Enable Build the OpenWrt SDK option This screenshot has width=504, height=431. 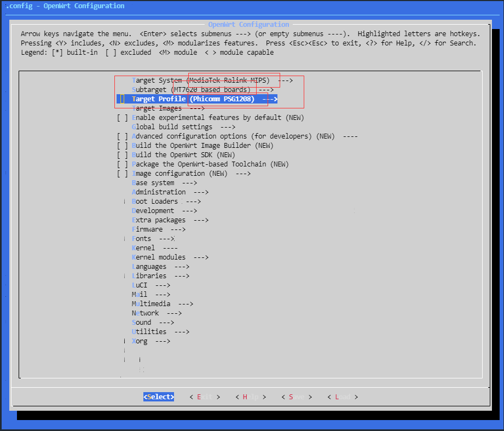click(123, 155)
